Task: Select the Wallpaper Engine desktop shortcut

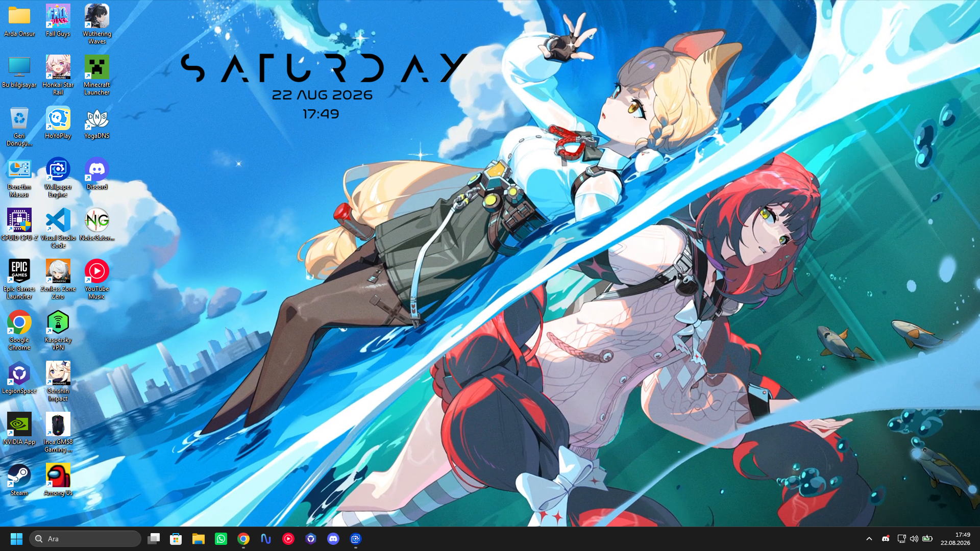Action: point(58,177)
